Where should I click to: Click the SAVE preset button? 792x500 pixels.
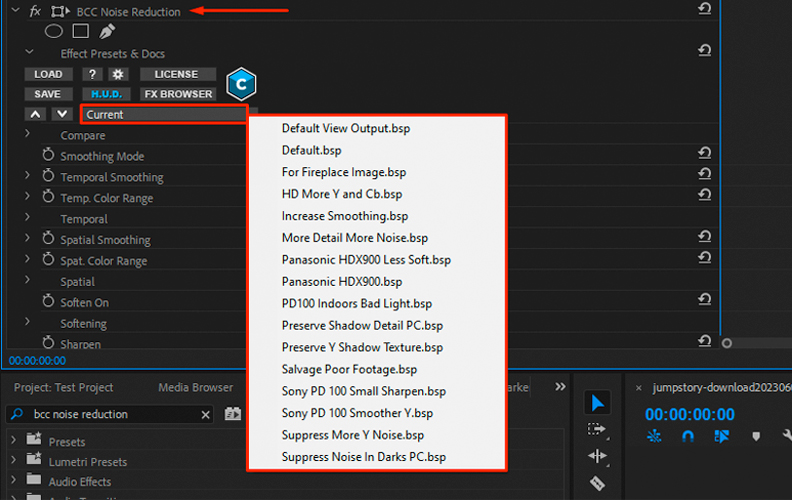point(47,94)
